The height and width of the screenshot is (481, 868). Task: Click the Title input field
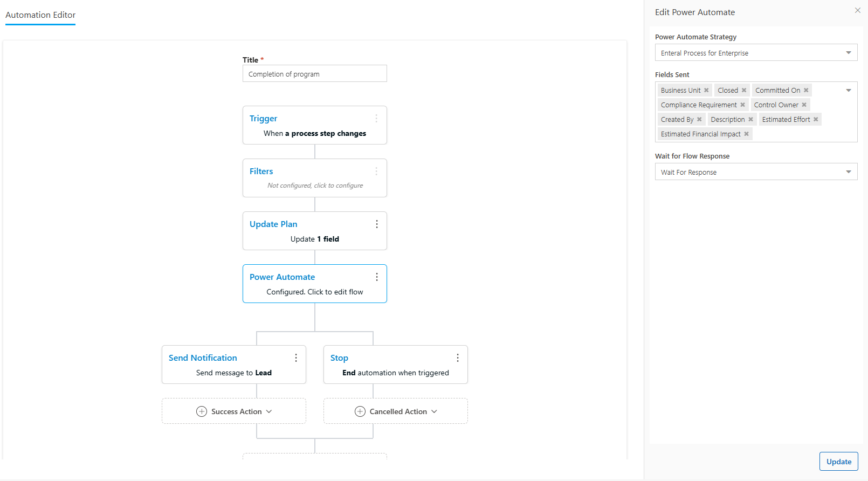(x=315, y=74)
